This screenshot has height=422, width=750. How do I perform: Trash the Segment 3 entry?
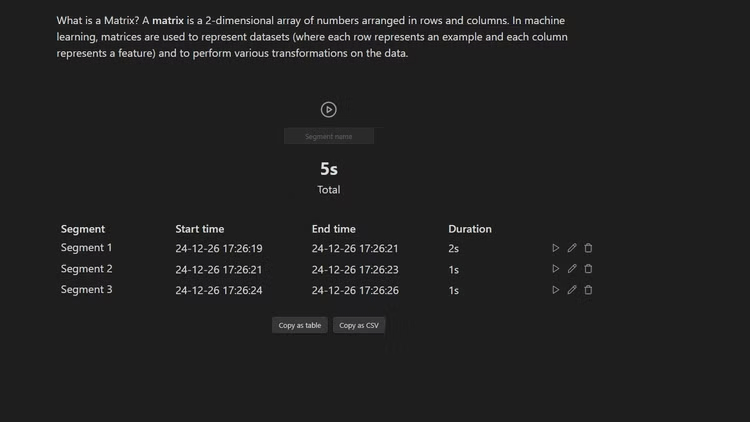point(588,290)
